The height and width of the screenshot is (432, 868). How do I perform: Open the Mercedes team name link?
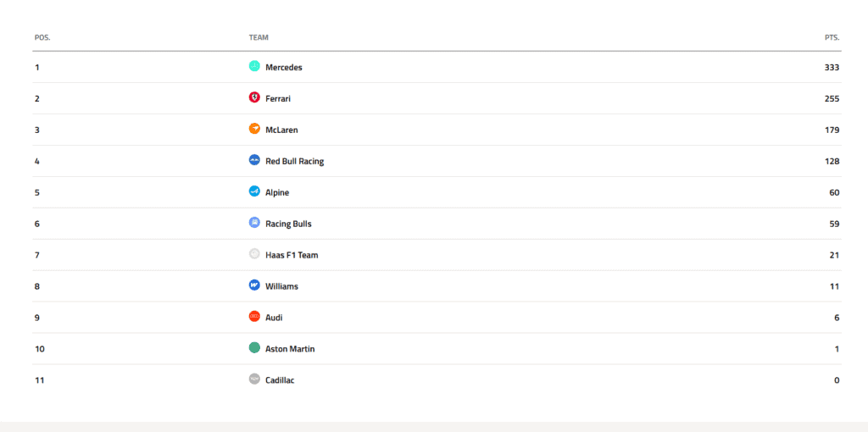(284, 68)
